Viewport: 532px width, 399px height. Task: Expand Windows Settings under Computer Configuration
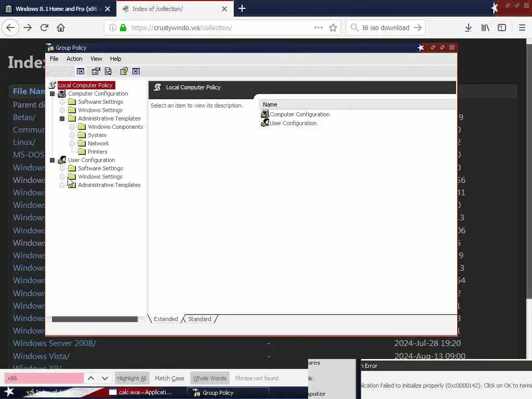pos(62,110)
